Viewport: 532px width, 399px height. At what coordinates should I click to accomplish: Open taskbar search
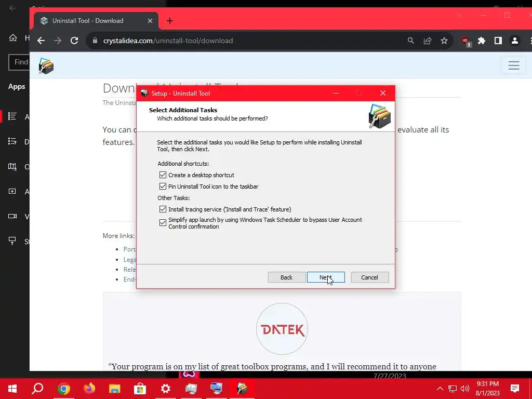[37, 389]
